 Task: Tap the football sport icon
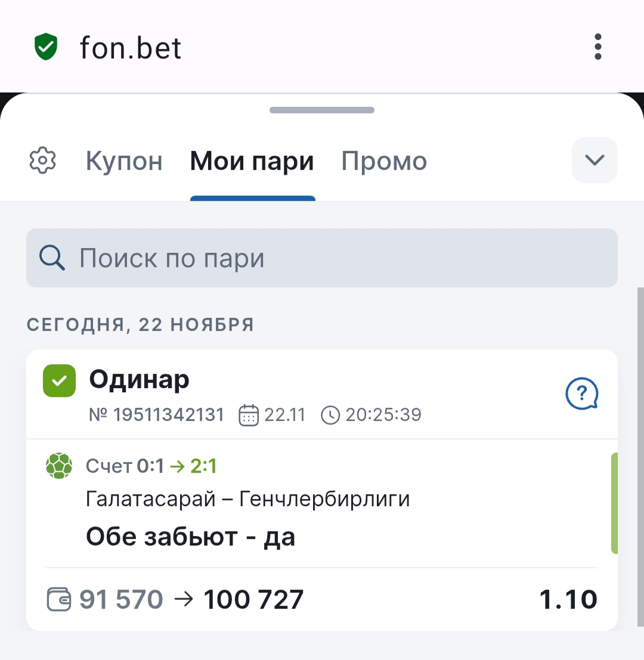pyautogui.click(x=59, y=466)
